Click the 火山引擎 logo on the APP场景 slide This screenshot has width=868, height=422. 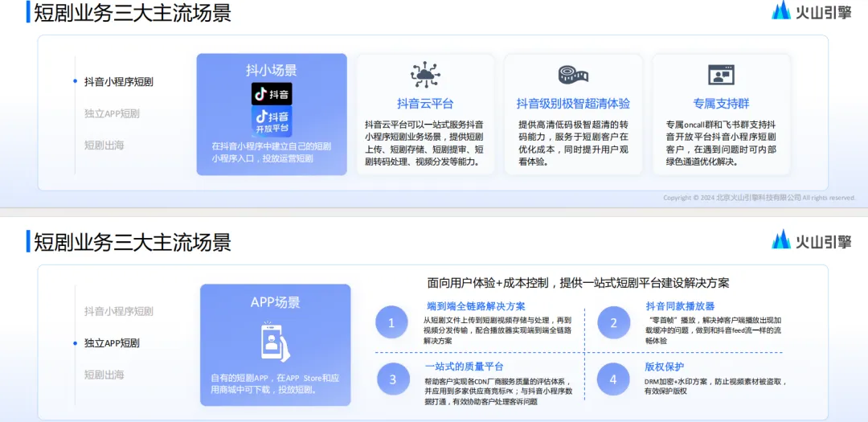click(x=812, y=240)
